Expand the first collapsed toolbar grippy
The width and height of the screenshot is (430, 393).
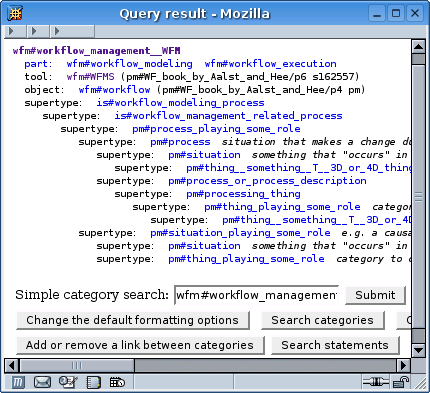coord(15,31)
